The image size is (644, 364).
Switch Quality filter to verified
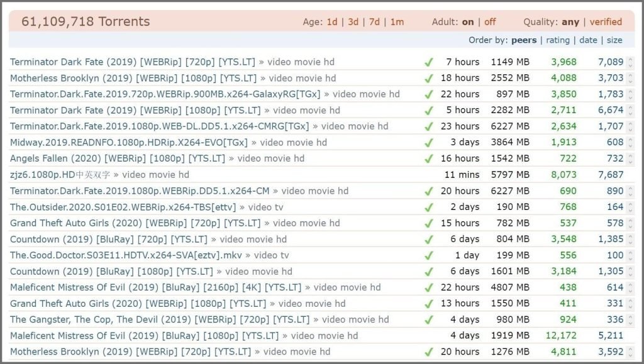(x=606, y=21)
